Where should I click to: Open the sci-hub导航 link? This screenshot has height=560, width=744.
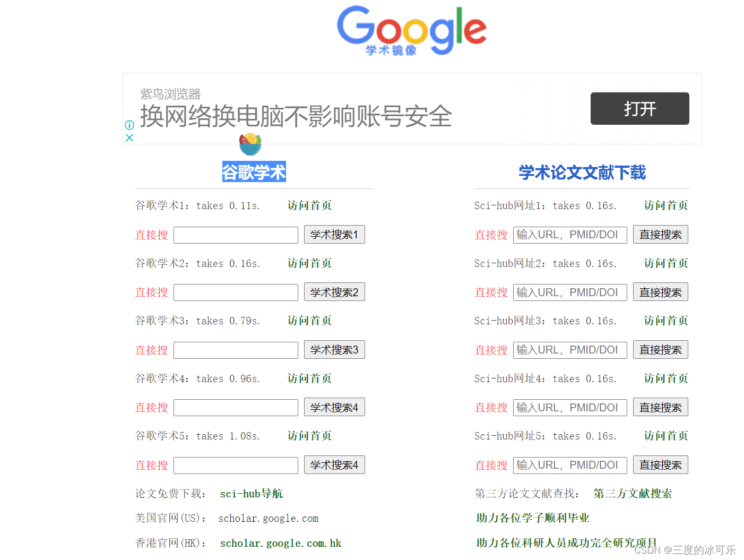tap(251, 493)
